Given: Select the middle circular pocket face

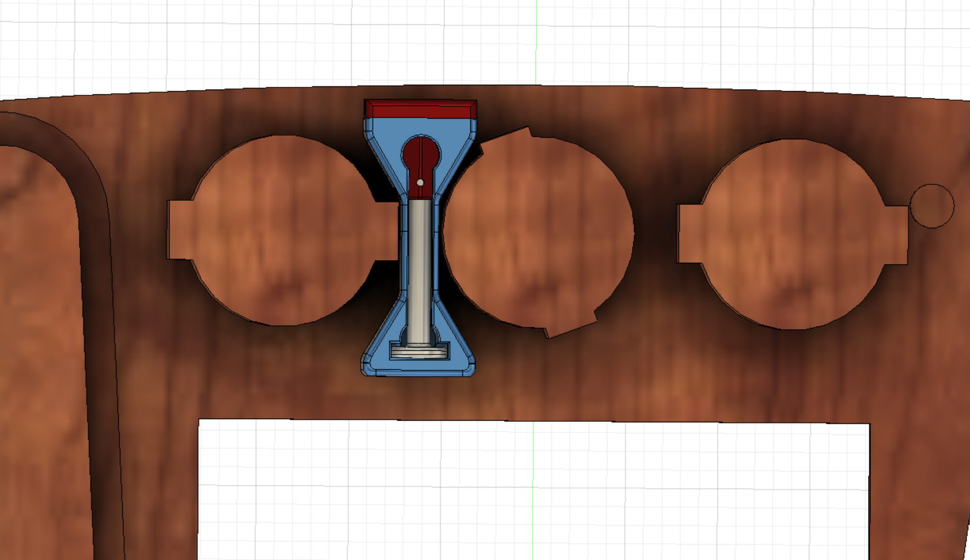Looking at the screenshot, I should [x=538, y=233].
